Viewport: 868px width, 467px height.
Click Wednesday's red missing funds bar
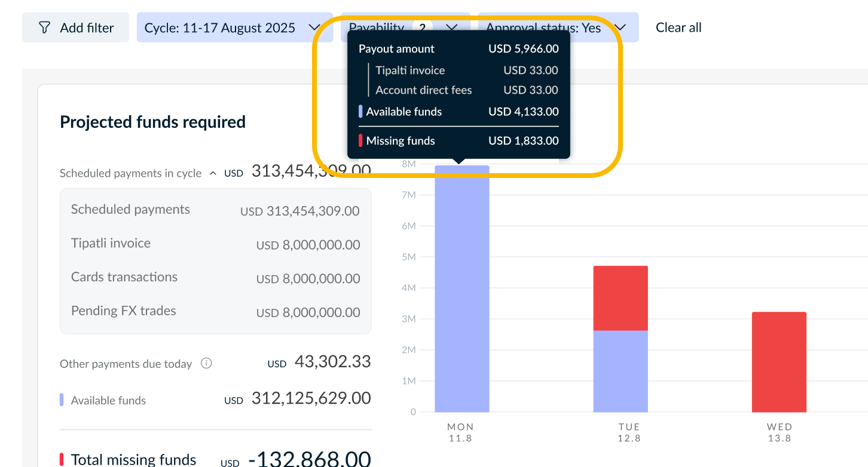[779, 362]
